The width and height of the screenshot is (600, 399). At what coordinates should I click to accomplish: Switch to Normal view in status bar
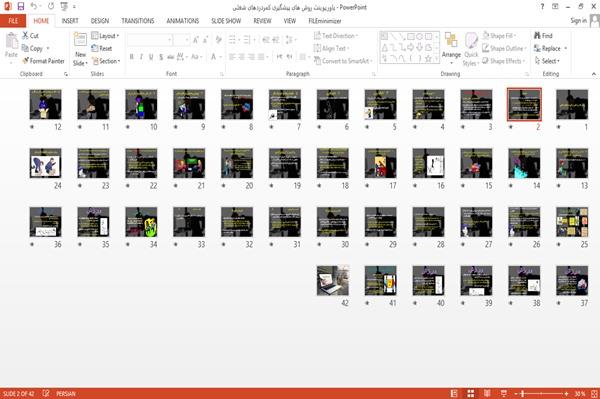[454, 393]
